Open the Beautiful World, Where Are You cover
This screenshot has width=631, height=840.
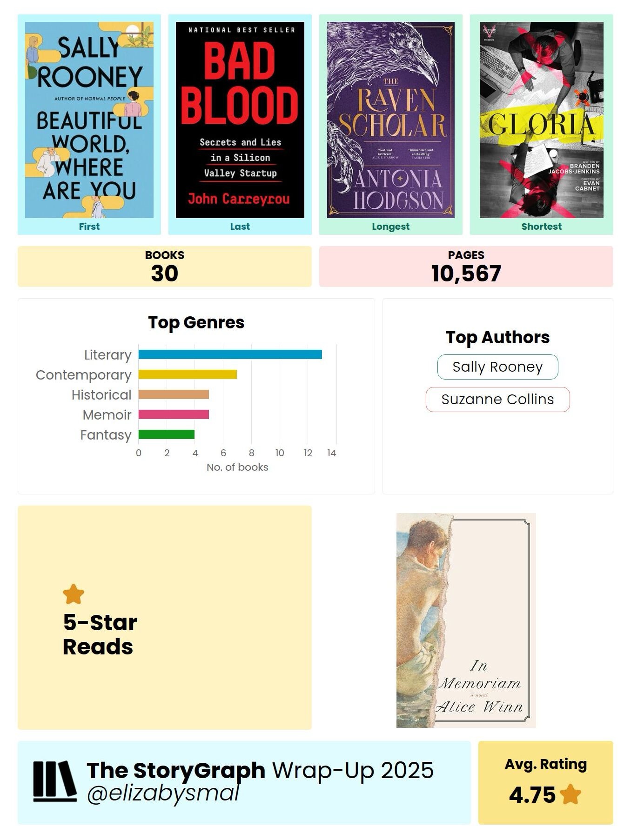click(x=89, y=120)
